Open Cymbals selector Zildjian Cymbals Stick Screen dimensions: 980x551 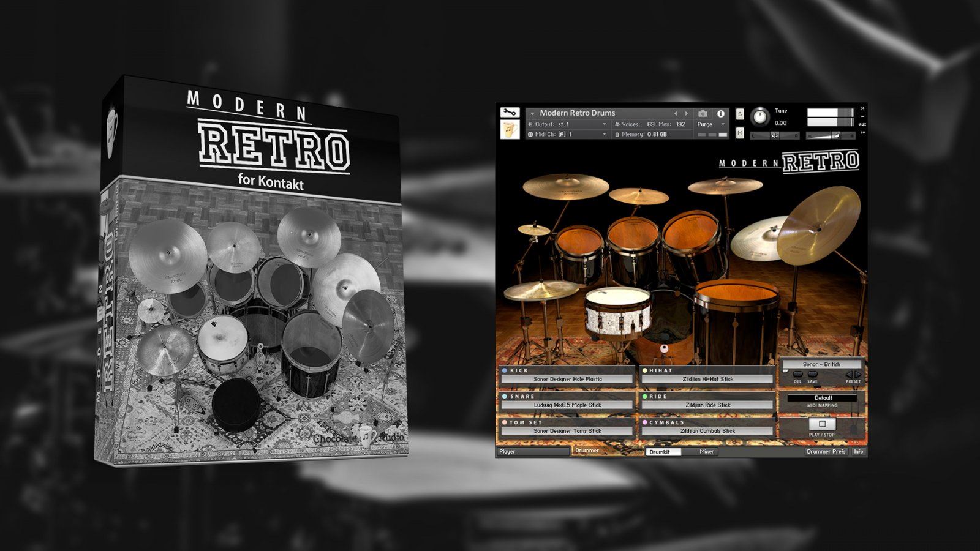coord(707,431)
